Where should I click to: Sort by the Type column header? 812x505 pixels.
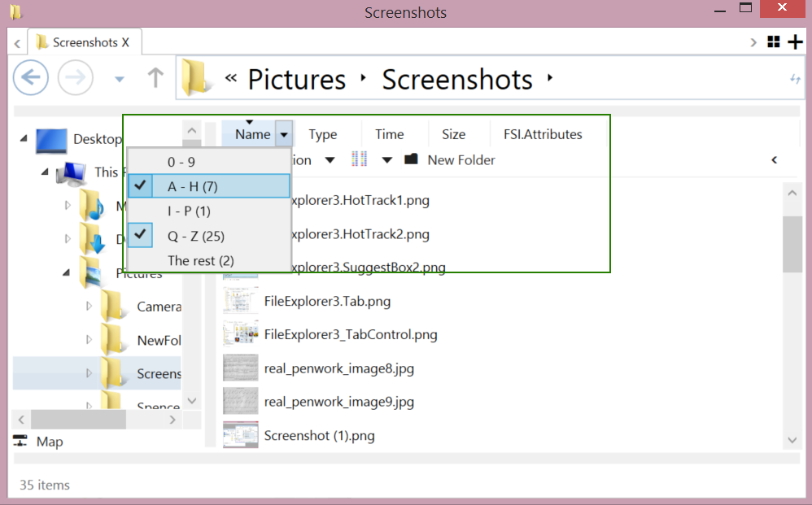[323, 134]
